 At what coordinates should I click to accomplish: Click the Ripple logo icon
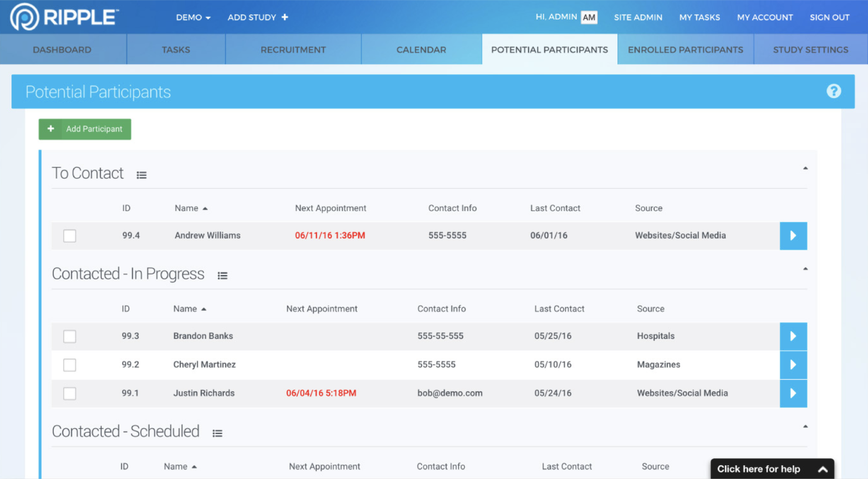pos(24,17)
